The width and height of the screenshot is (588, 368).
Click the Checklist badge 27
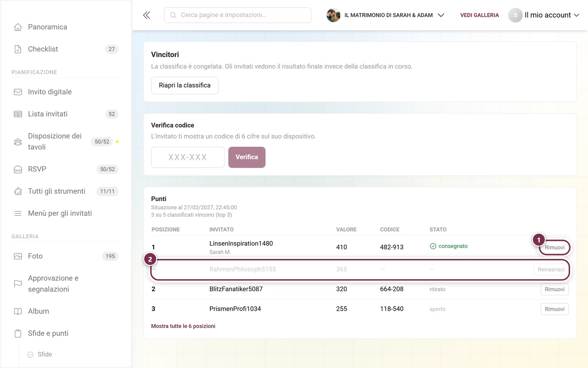coord(111,49)
